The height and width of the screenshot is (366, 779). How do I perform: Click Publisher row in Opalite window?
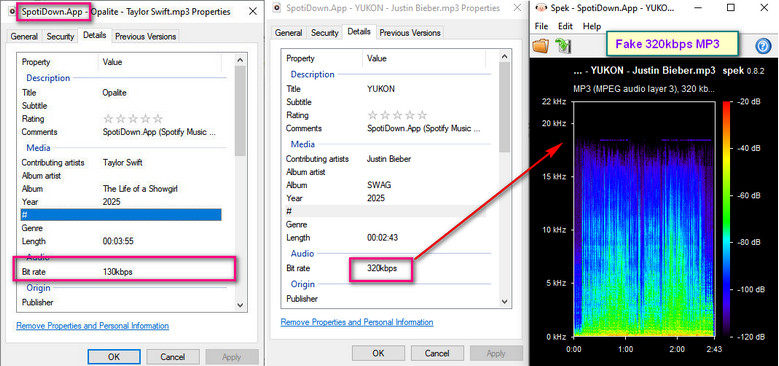pyautogui.click(x=121, y=302)
